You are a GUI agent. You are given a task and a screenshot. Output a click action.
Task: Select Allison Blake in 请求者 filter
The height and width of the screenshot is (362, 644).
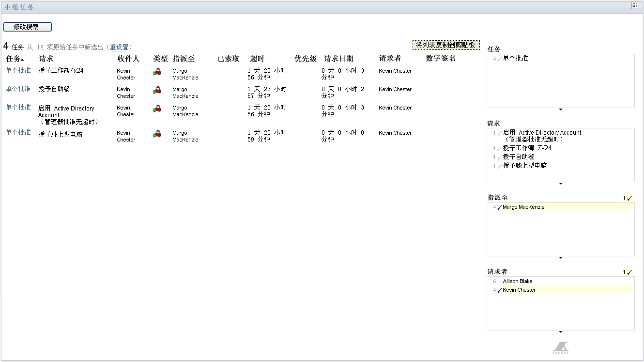pos(517,281)
